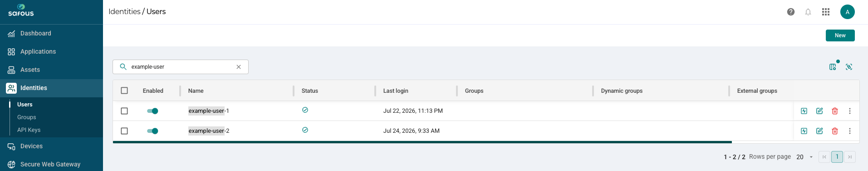Tick the checkbox for example-user-2
The image size is (868, 171).
[124, 131]
